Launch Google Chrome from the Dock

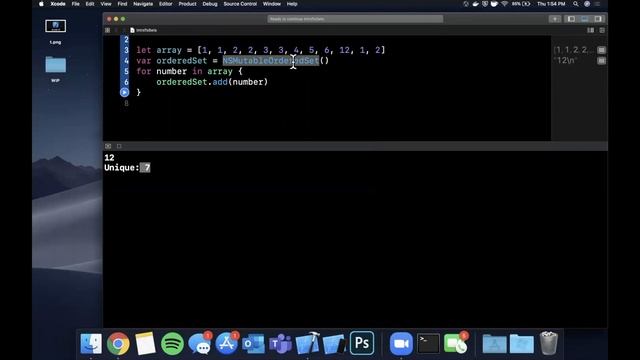118,343
